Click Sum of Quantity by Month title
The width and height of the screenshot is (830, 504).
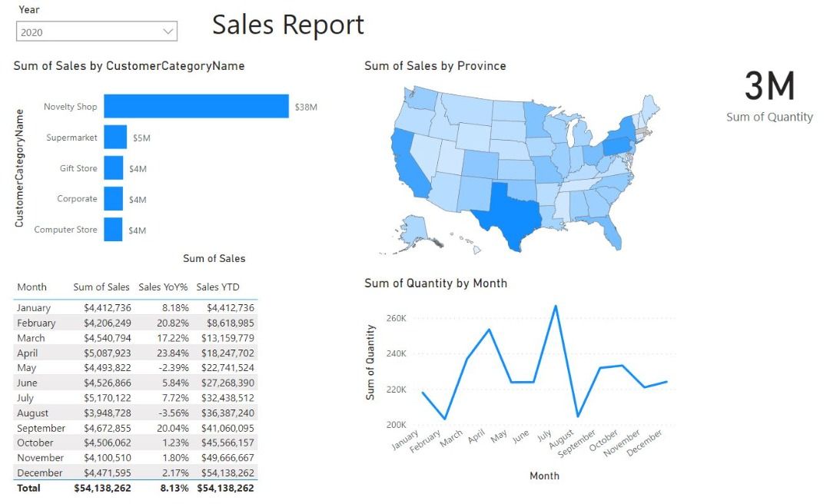click(x=436, y=283)
